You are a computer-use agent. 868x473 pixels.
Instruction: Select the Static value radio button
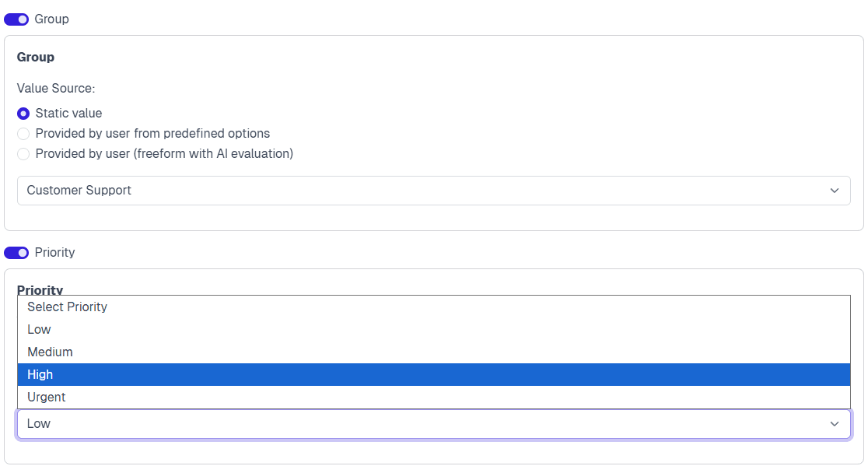pos(23,113)
